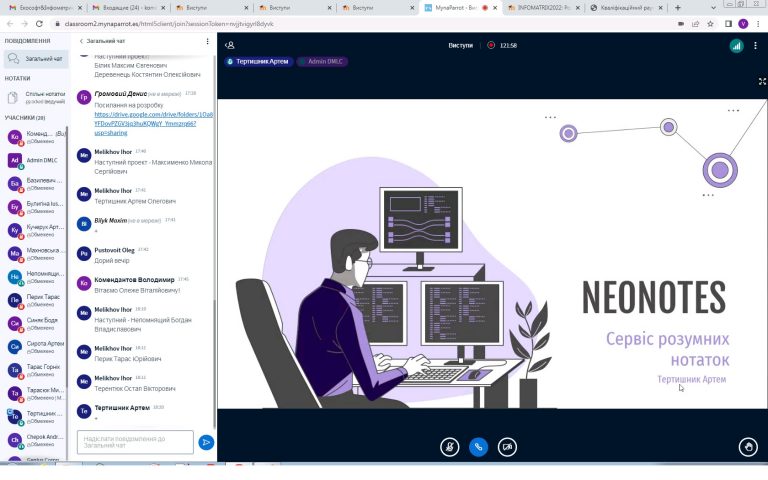Click the raise hand icon

(747, 447)
